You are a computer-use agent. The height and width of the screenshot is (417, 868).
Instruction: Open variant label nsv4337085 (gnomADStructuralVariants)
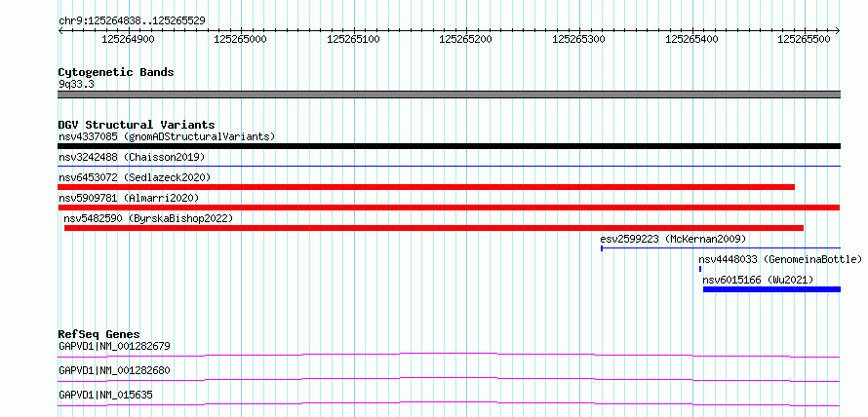click(167, 136)
